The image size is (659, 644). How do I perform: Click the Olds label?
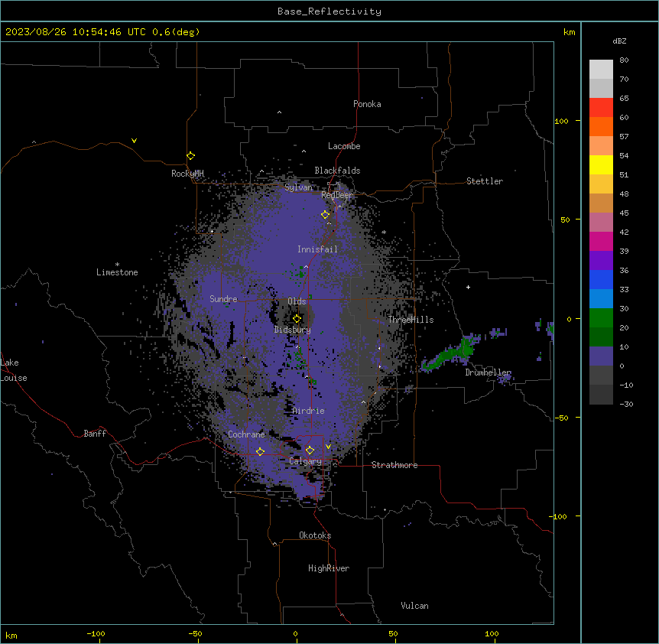coord(297,301)
